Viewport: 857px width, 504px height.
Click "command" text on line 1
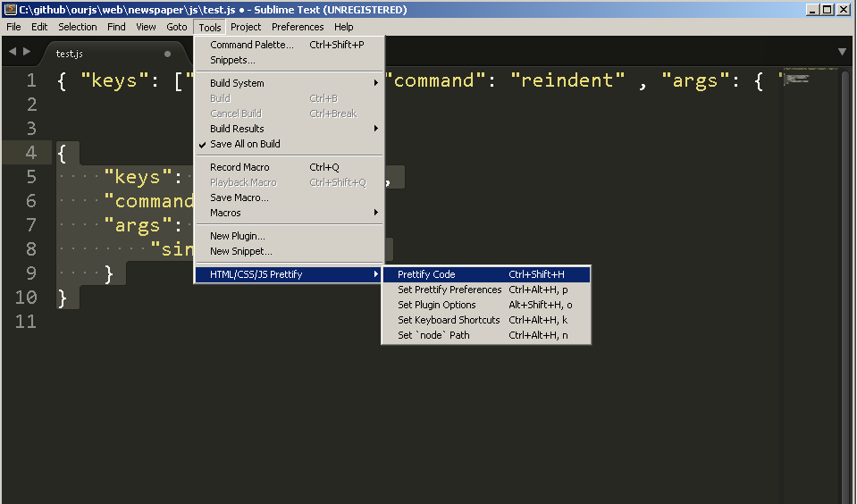pos(434,80)
